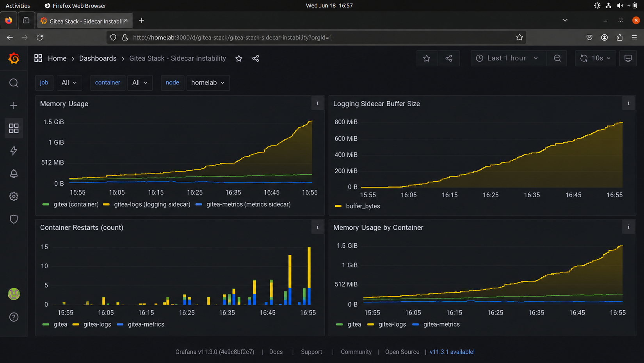Click the v11.3.1 available! update link
Viewport: 644px width, 363px height.
coord(452,352)
